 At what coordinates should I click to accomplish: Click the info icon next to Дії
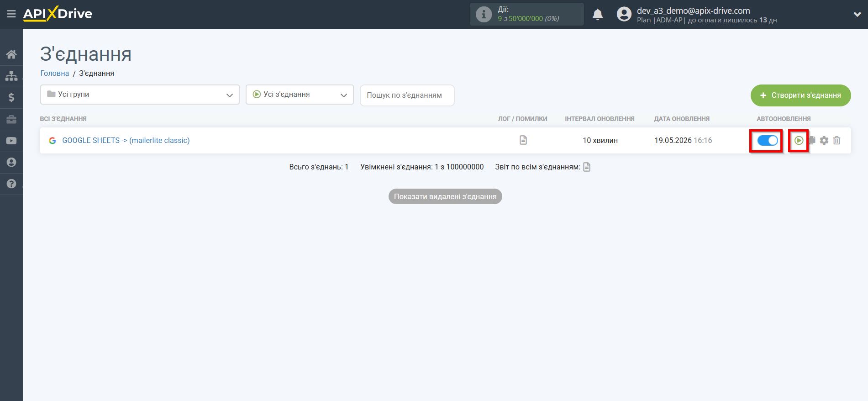click(x=484, y=14)
